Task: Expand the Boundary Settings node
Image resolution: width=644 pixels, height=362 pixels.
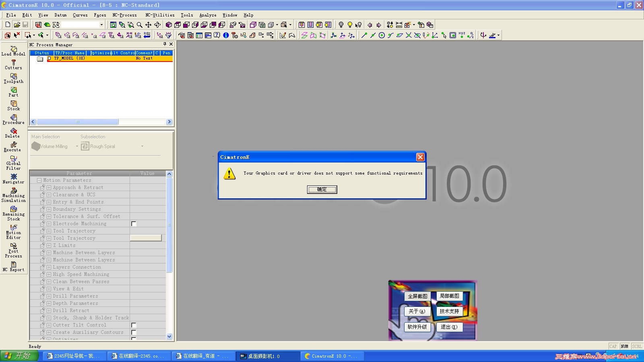Action: point(49,209)
